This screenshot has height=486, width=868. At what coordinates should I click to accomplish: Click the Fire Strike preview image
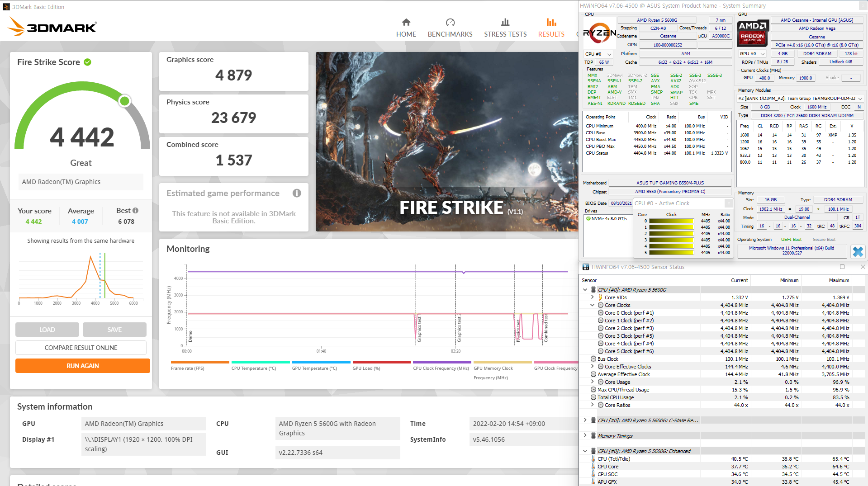[447, 142]
